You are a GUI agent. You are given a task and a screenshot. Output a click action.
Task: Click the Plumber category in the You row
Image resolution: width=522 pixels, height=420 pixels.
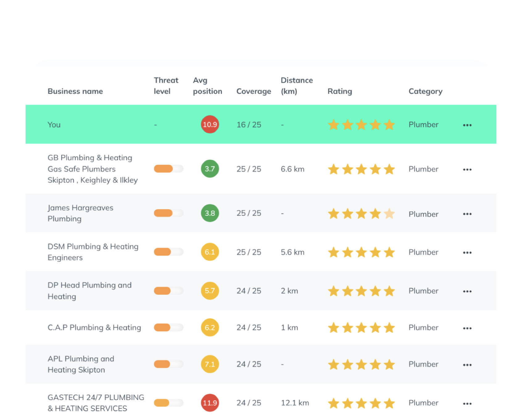pos(423,125)
